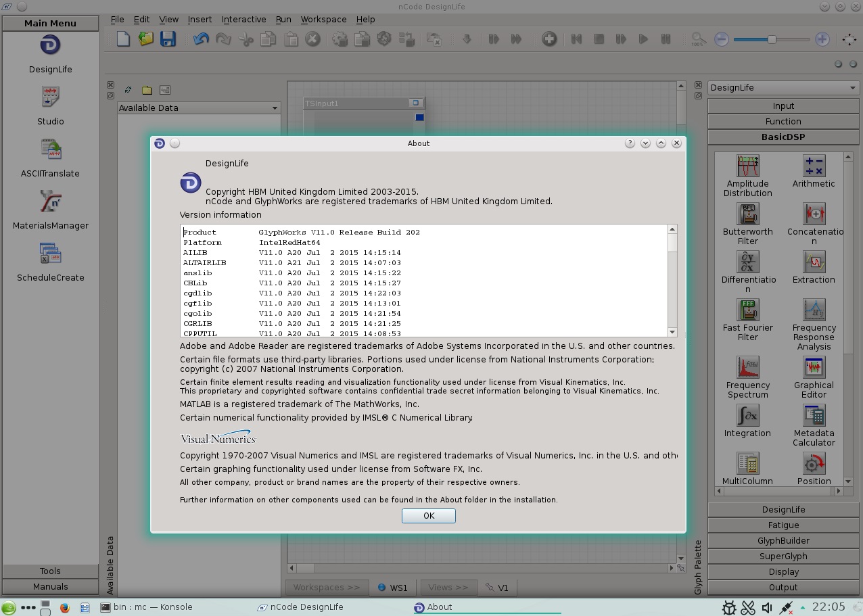Click the Redo arrow in the toolbar
Viewport: 863px width, 616px height.
pos(223,39)
